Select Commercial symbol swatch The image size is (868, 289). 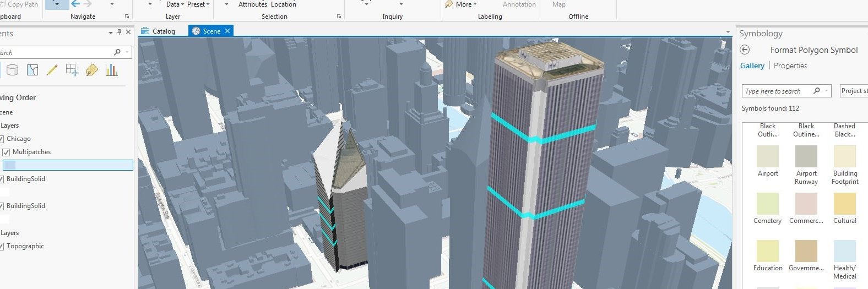(x=806, y=204)
